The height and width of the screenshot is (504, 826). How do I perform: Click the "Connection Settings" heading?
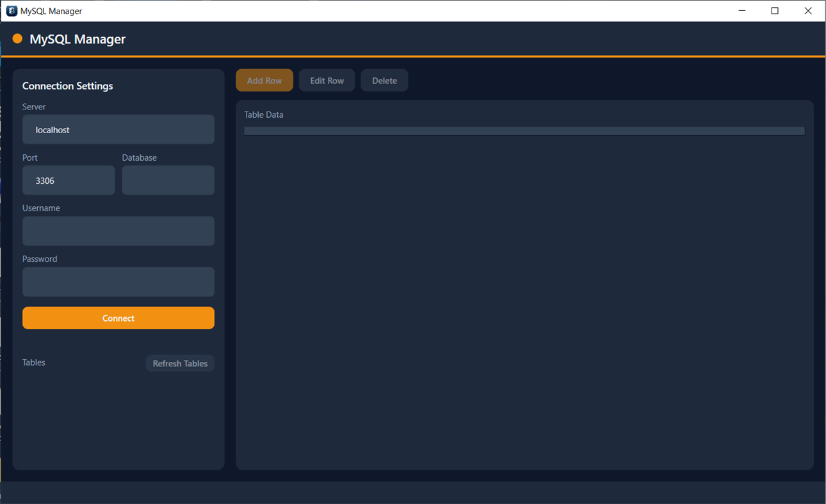pyautogui.click(x=68, y=86)
